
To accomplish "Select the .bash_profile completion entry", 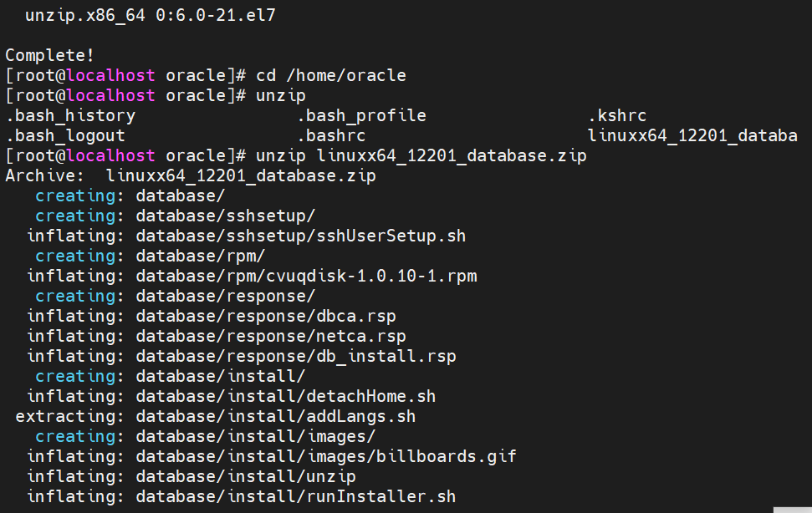I will coord(361,115).
